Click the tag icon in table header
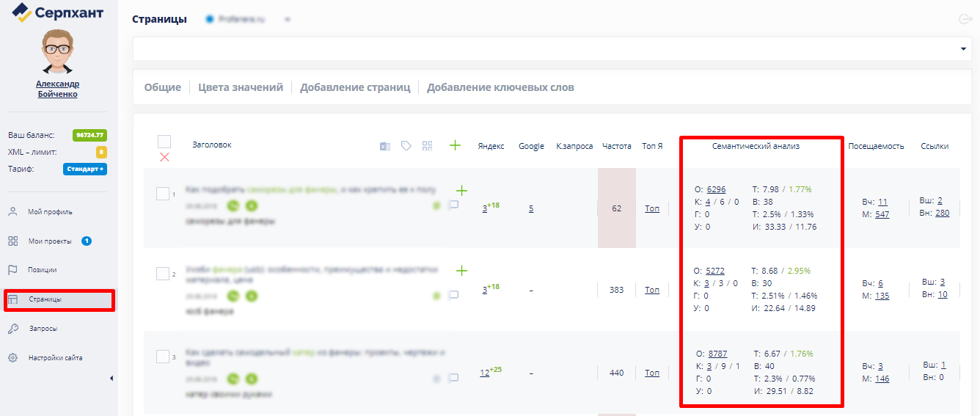The width and height of the screenshot is (980, 416). 406,146
